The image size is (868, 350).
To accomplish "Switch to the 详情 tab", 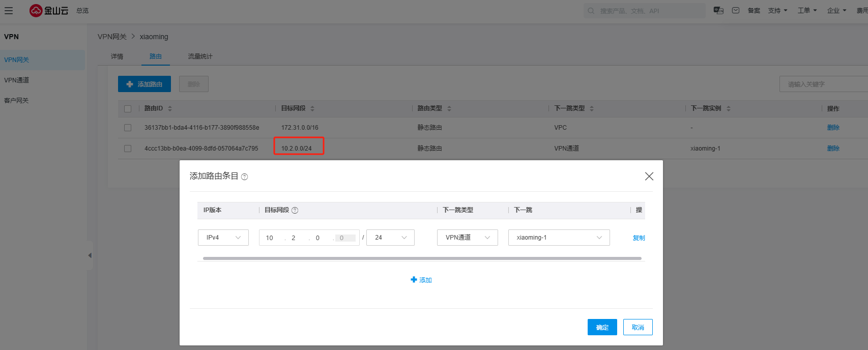I will (x=117, y=56).
